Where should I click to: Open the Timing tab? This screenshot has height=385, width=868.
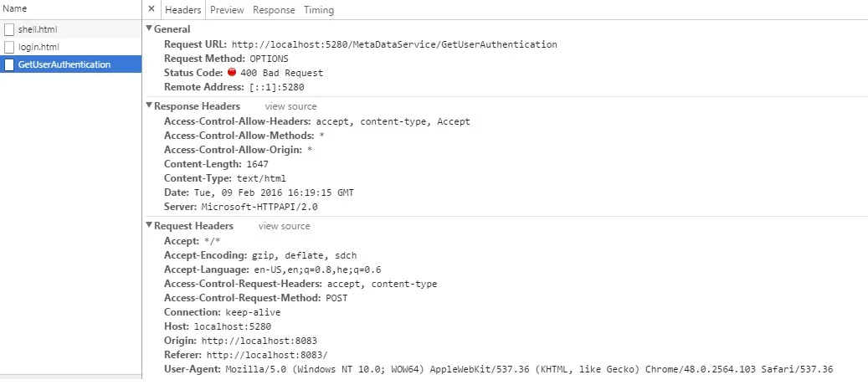318,10
